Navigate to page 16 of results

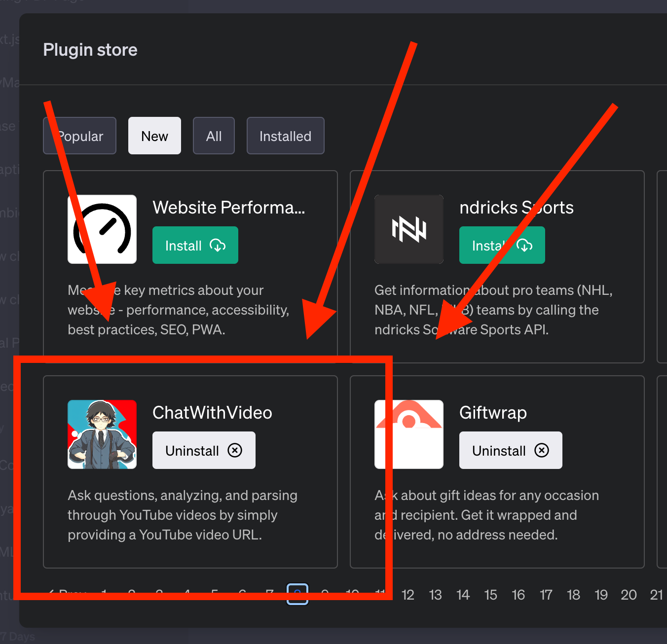(518, 595)
